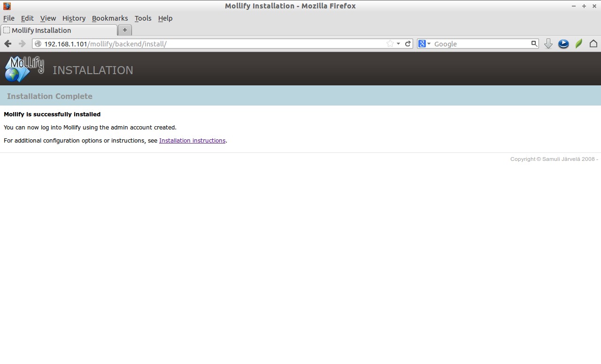Reload the page with the refresh icon

[408, 44]
